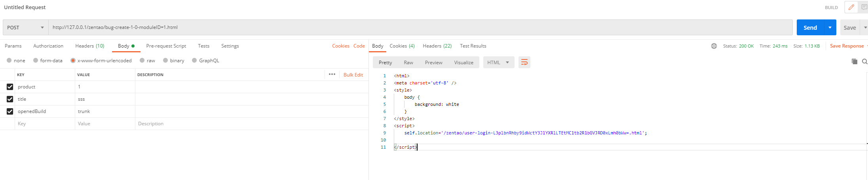Uncheck the openedBuild parameter checkbox
This screenshot has height=180, width=868.
pos(10,111)
